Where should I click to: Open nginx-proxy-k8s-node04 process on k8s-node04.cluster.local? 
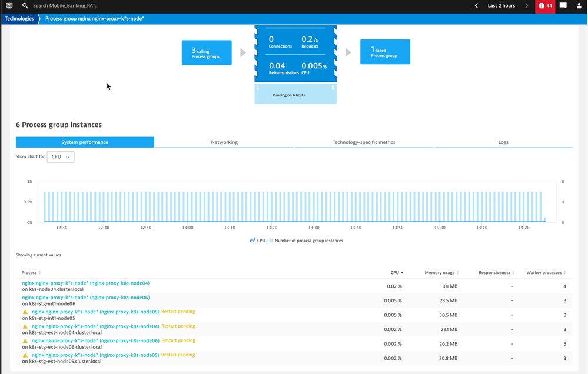[x=85, y=283]
